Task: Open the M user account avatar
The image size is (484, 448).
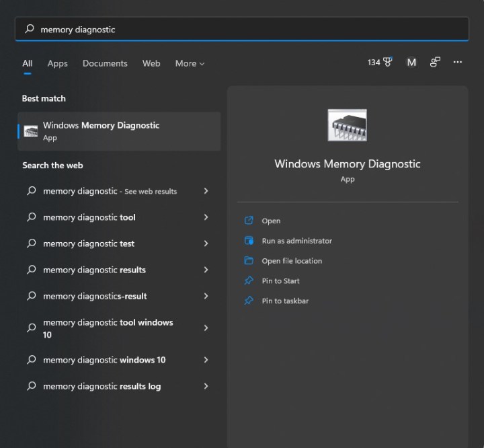Action: (411, 63)
